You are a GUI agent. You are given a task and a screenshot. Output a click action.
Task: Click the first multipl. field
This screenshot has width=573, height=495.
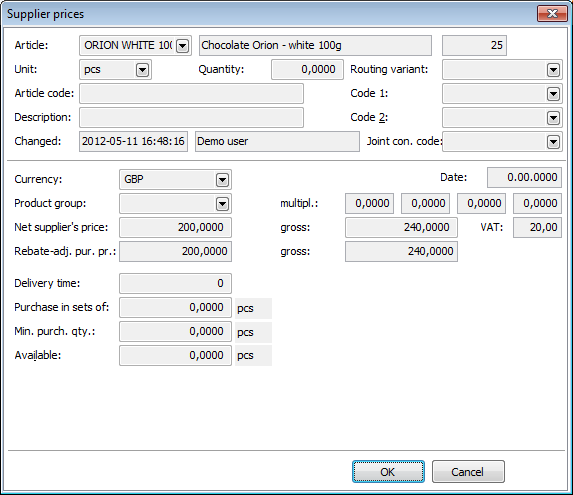(x=369, y=203)
